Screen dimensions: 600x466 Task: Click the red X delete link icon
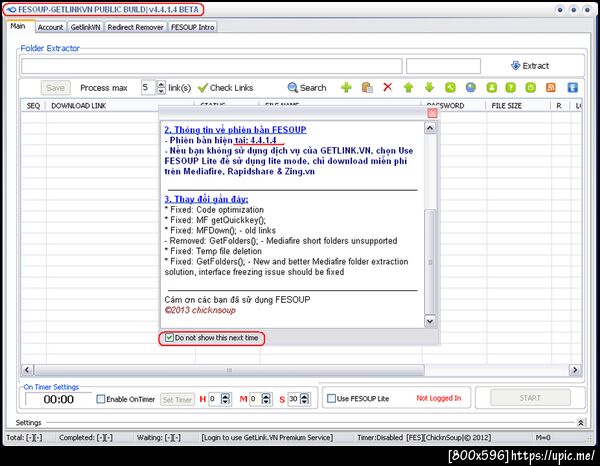click(388, 87)
